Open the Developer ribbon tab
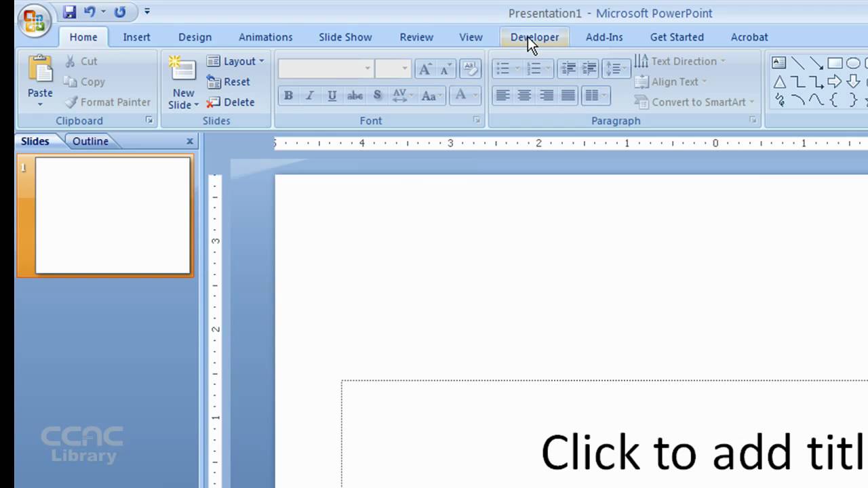Image resolution: width=868 pixels, height=488 pixels. 534,37
